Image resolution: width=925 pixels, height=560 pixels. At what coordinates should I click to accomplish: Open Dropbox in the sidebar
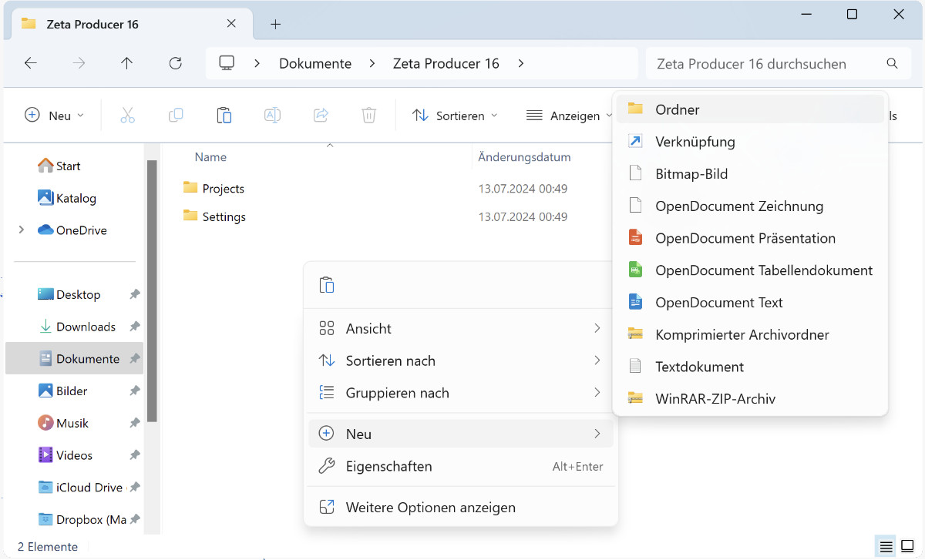pos(82,520)
